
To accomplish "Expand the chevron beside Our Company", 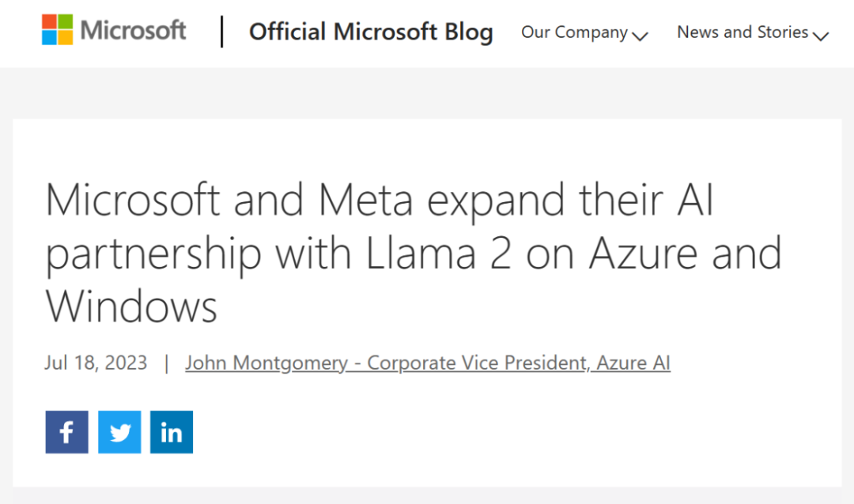I will point(640,36).
